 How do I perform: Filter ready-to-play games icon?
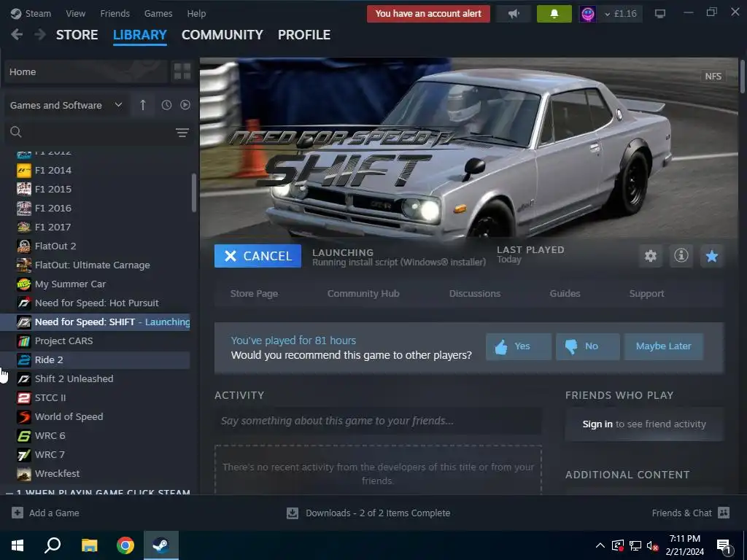click(x=185, y=105)
